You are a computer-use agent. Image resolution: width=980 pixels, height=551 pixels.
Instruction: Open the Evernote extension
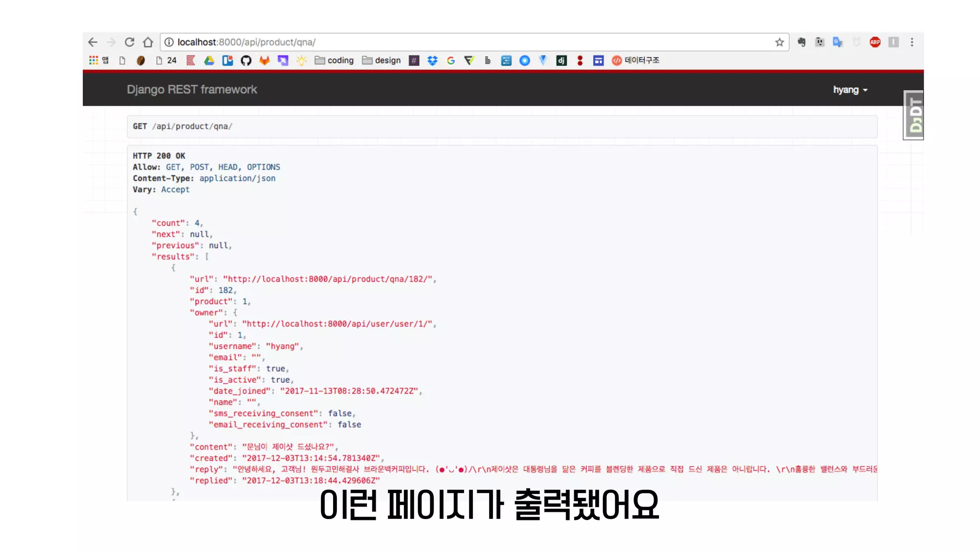(x=802, y=42)
